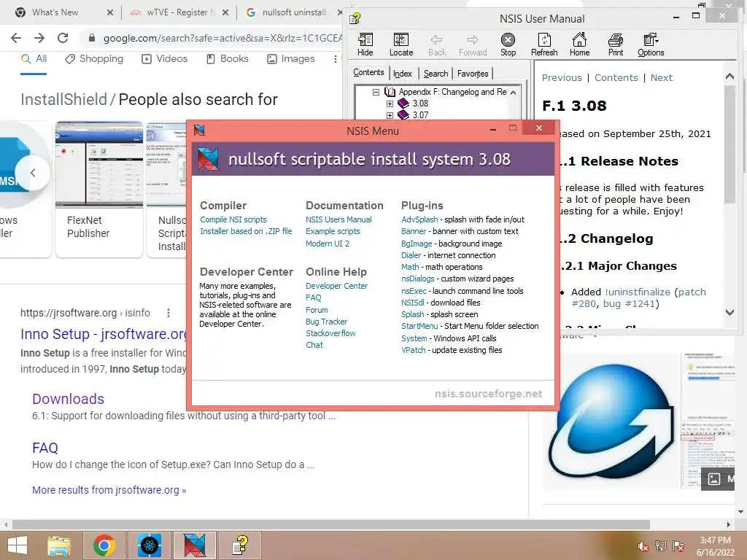
Task: Select the Contents tab in help viewer
Action: 368,72
